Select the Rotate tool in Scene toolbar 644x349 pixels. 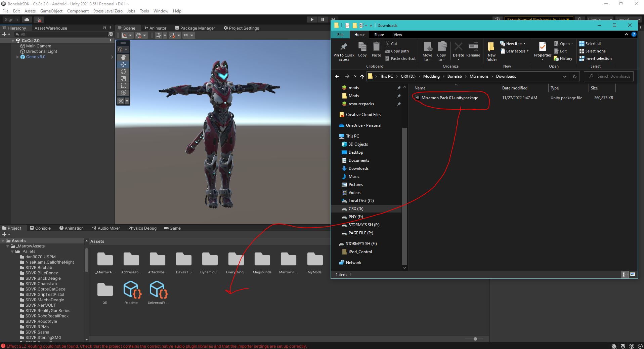pyautogui.click(x=123, y=72)
